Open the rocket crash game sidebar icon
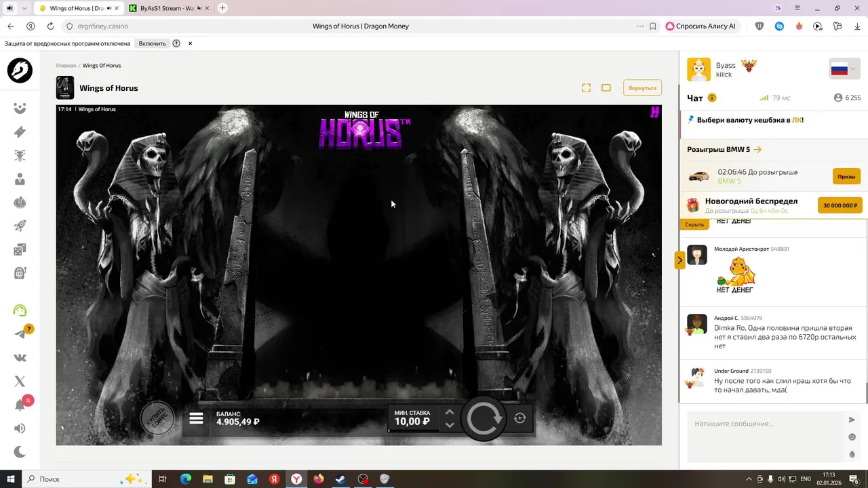 coord(20,226)
